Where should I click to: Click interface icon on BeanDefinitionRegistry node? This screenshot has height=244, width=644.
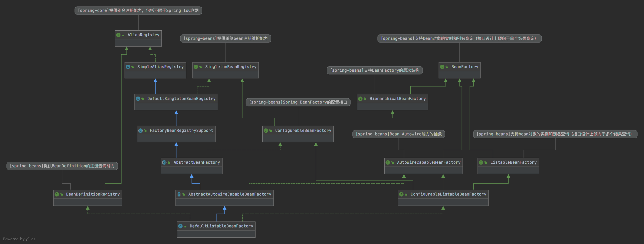(57, 194)
